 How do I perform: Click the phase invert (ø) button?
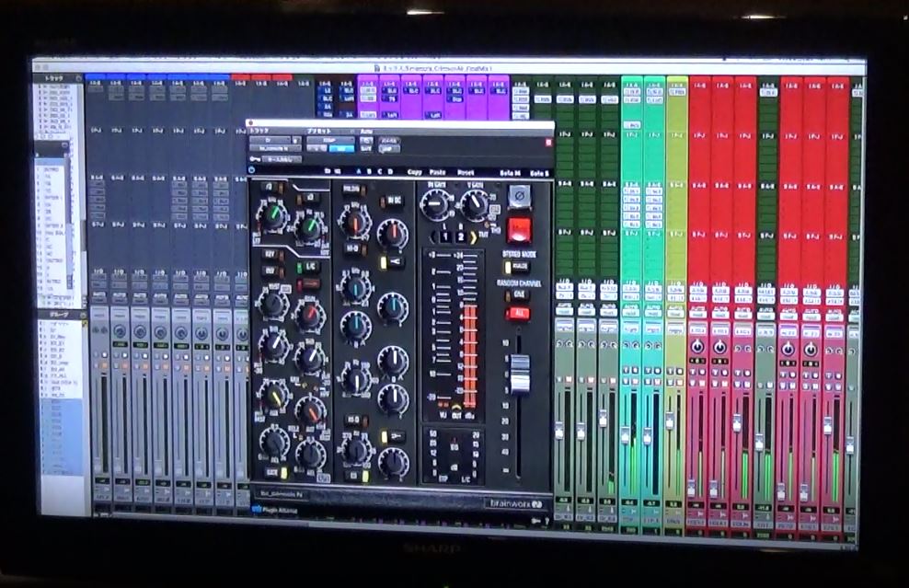tap(518, 196)
